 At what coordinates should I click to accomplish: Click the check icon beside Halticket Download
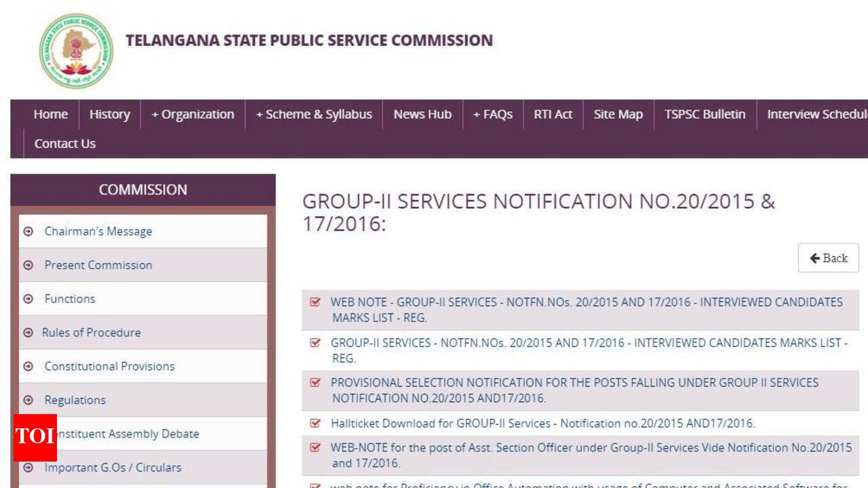point(315,424)
